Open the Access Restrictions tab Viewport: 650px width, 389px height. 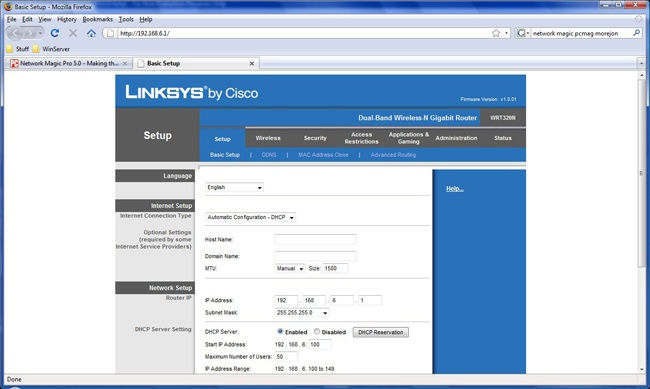tap(361, 138)
